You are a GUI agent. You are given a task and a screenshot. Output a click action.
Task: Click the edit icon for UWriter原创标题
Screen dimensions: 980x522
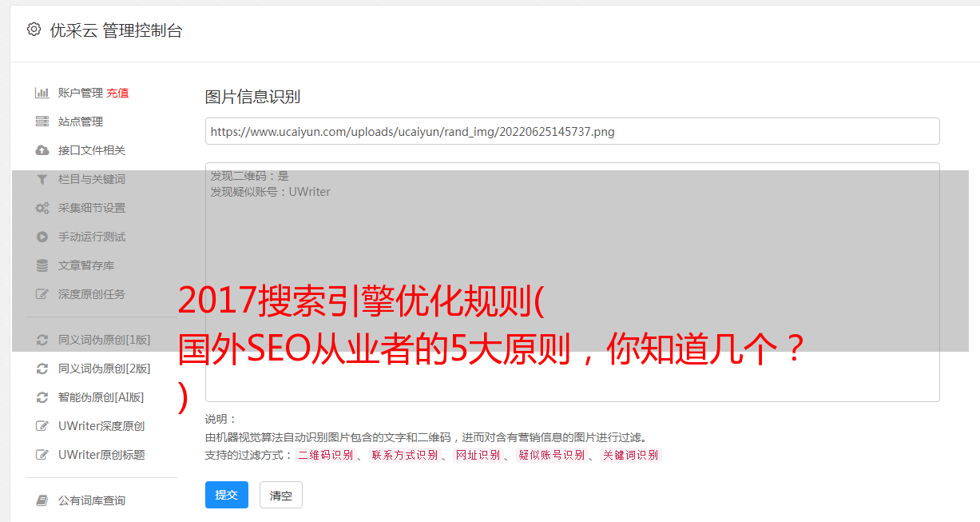pos(42,455)
